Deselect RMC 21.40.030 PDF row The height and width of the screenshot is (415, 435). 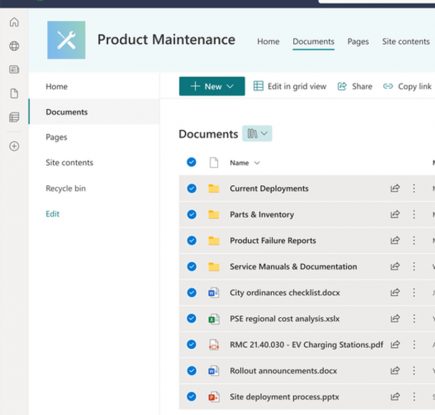point(191,344)
